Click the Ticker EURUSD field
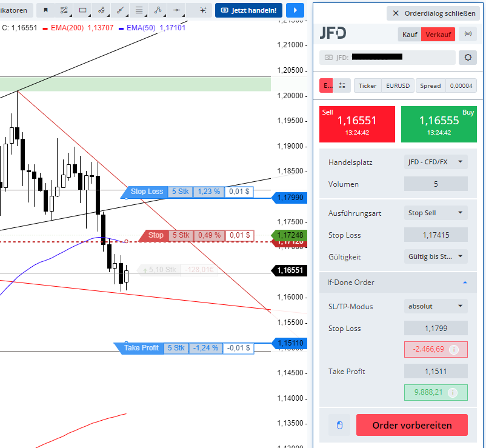This screenshot has height=448, width=486. 384,85
